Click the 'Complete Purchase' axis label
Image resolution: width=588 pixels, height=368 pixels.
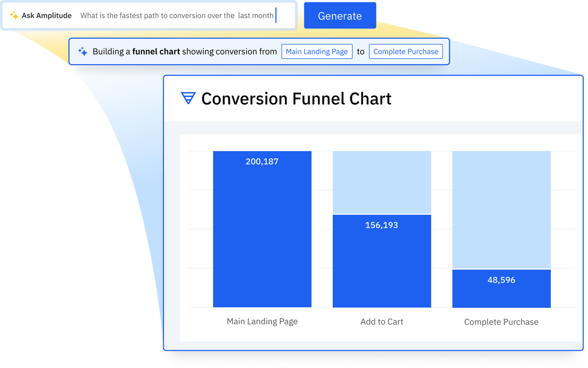(x=501, y=322)
